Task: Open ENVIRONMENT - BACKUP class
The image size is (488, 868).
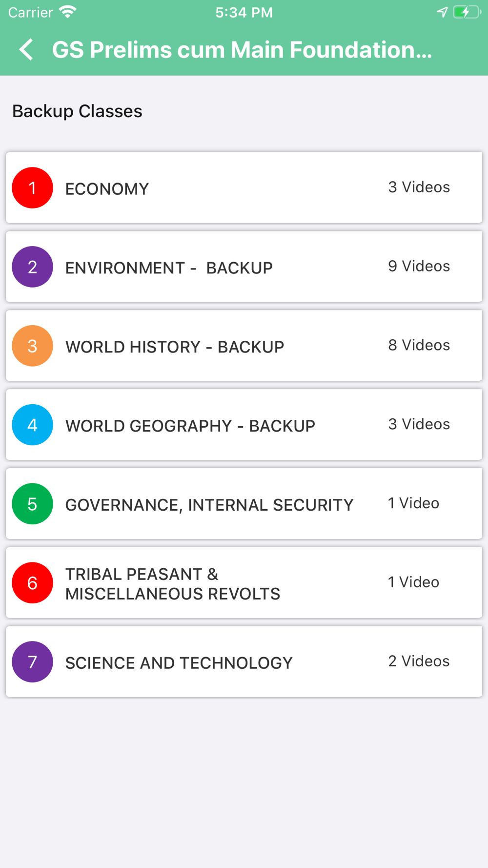Action: coord(244,267)
